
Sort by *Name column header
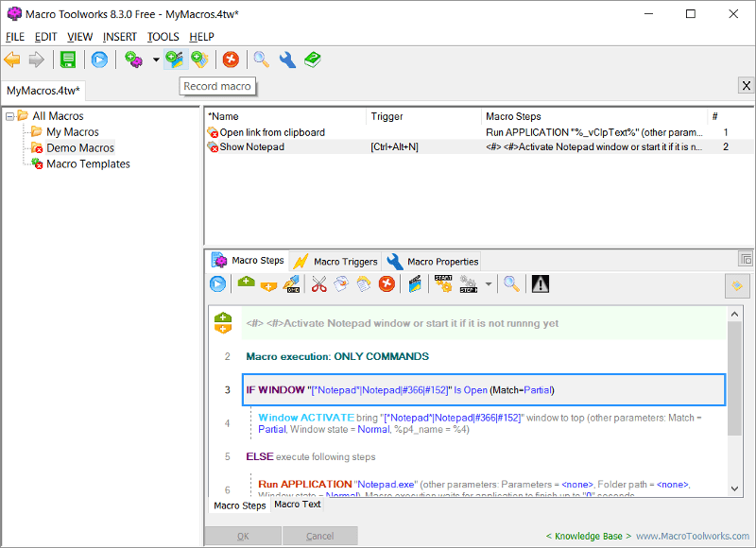pyautogui.click(x=285, y=116)
